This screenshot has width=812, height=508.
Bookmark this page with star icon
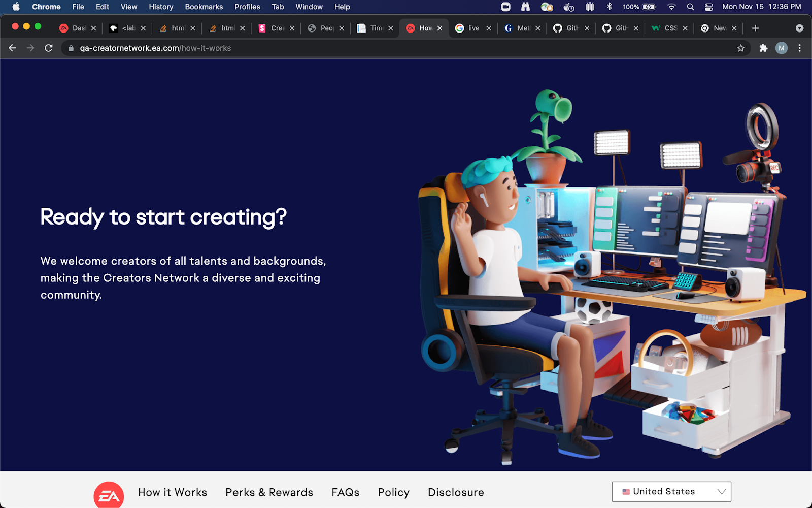coord(741,48)
